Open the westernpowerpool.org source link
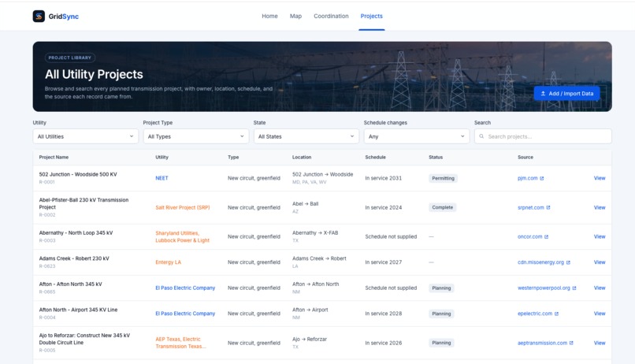Screen dimensions: 635x364 [544, 288]
